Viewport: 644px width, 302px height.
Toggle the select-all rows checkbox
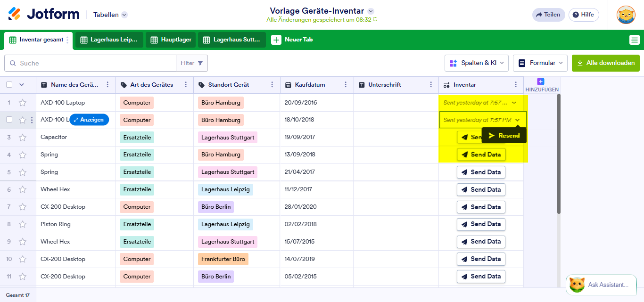(x=9, y=85)
